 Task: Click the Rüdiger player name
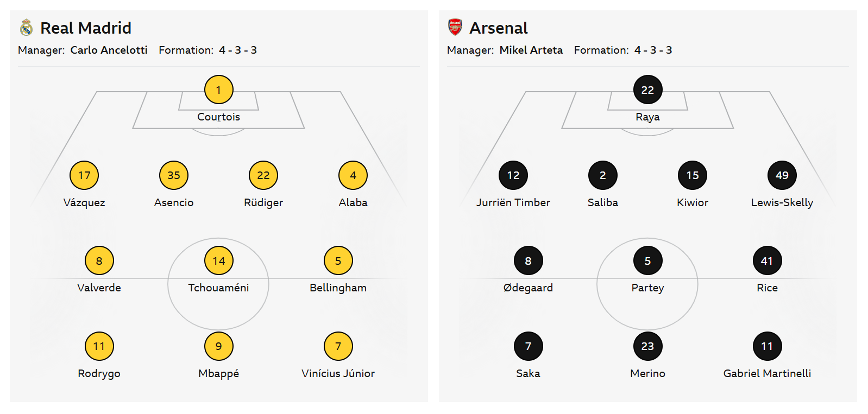(x=263, y=202)
